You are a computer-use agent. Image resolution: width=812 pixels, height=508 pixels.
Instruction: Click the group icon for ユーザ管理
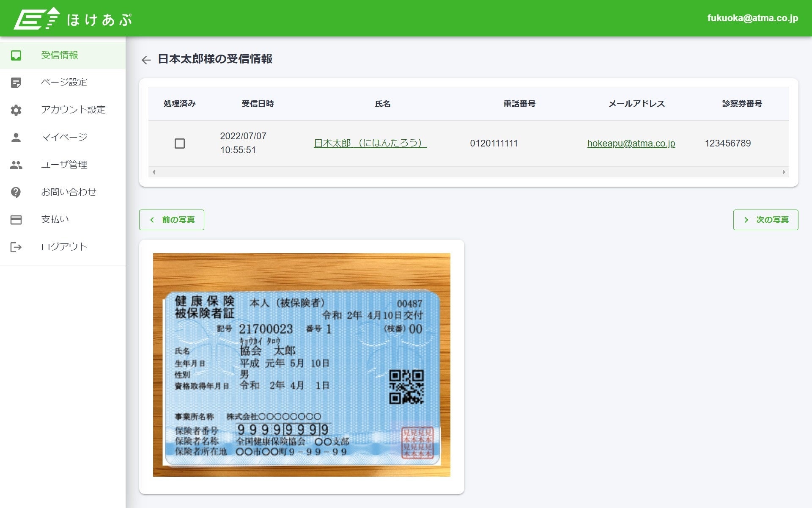(16, 165)
